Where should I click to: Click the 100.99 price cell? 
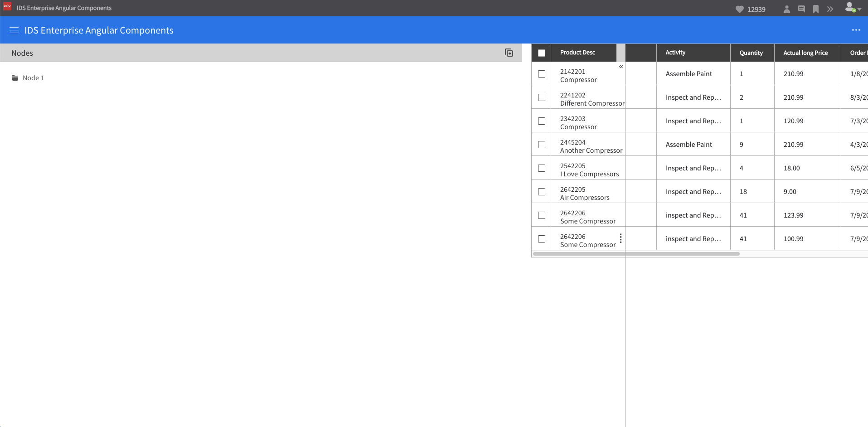coord(807,239)
